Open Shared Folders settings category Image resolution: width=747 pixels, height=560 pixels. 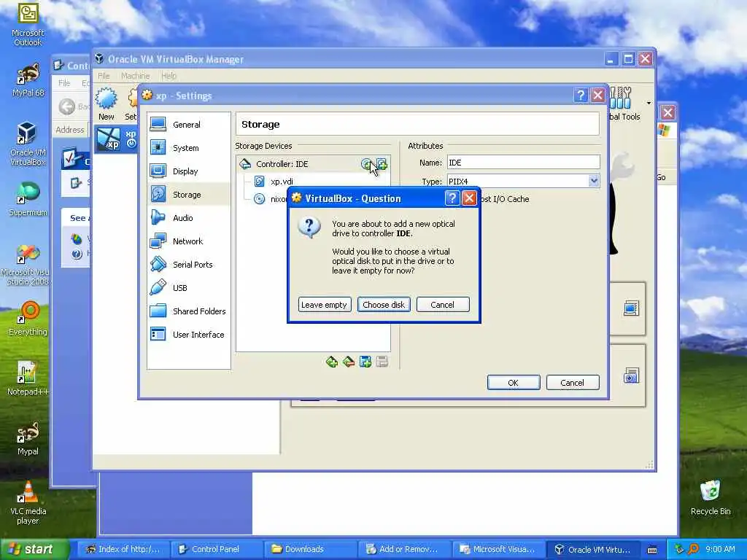point(189,311)
